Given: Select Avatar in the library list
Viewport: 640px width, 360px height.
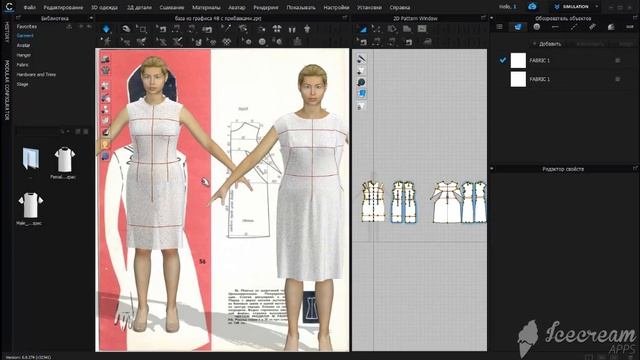Looking at the screenshot, I should coord(23,45).
